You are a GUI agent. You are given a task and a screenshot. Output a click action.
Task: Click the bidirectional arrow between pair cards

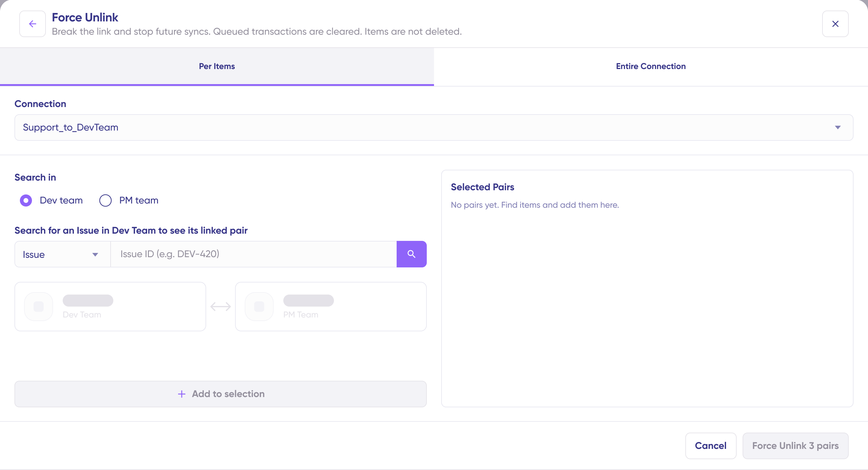point(220,307)
